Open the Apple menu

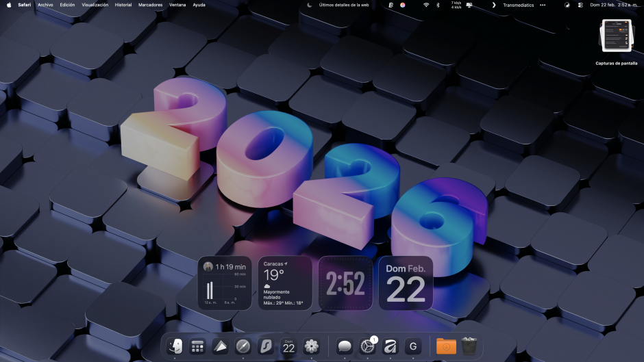(9, 5)
